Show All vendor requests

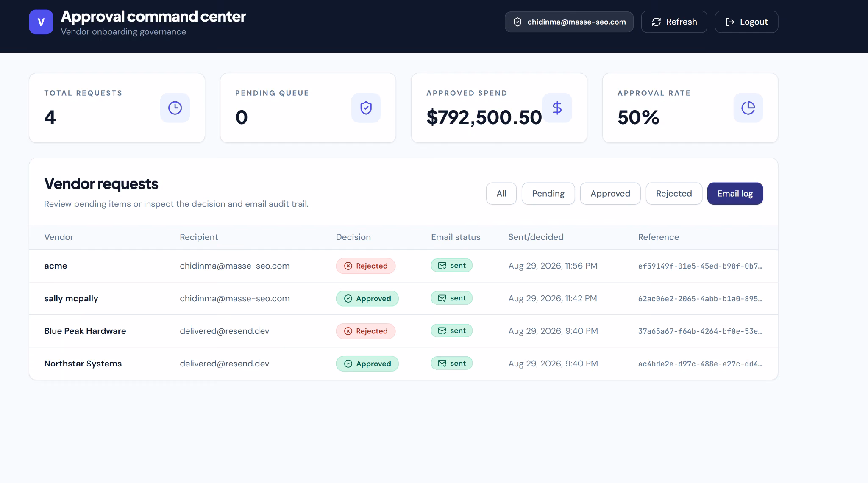pyautogui.click(x=501, y=194)
